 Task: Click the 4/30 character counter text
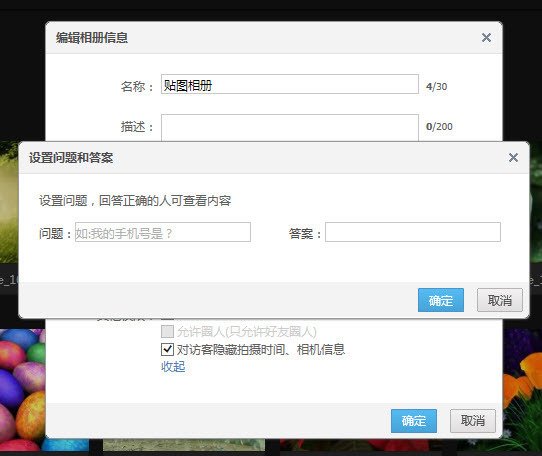click(437, 86)
